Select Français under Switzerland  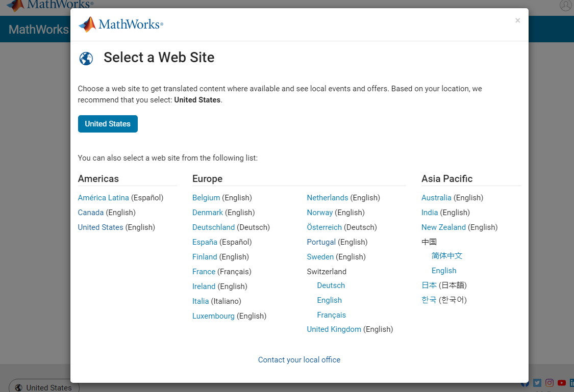[x=331, y=315]
